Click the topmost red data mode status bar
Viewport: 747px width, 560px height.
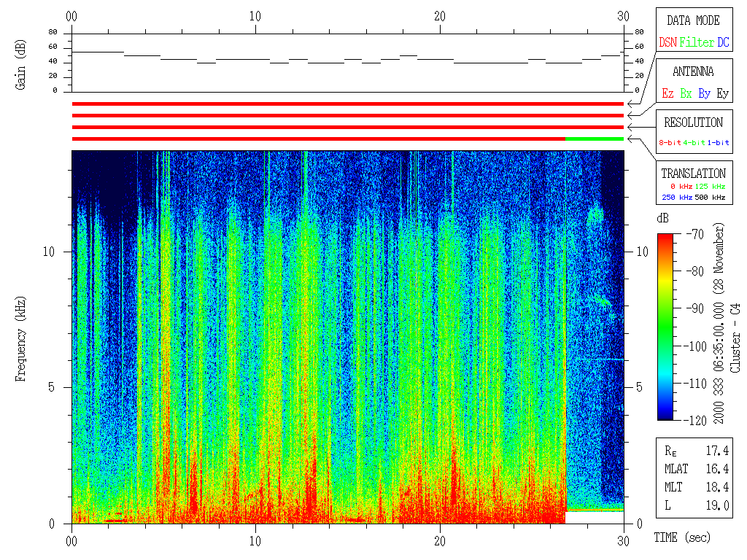click(x=348, y=104)
